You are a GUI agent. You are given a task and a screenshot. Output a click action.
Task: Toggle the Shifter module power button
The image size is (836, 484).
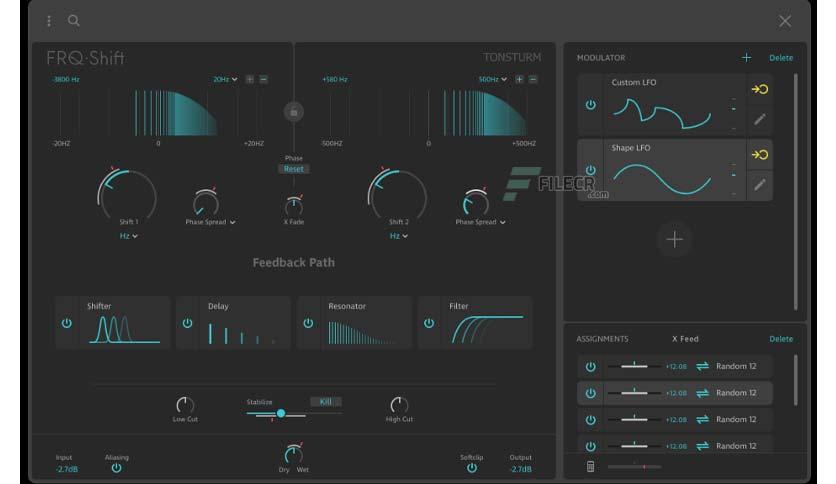pos(67,323)
